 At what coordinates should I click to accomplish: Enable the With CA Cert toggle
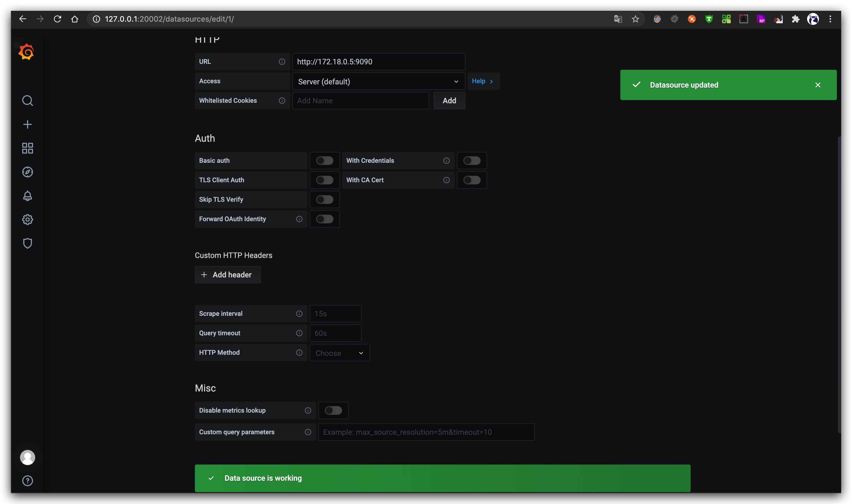471,180
